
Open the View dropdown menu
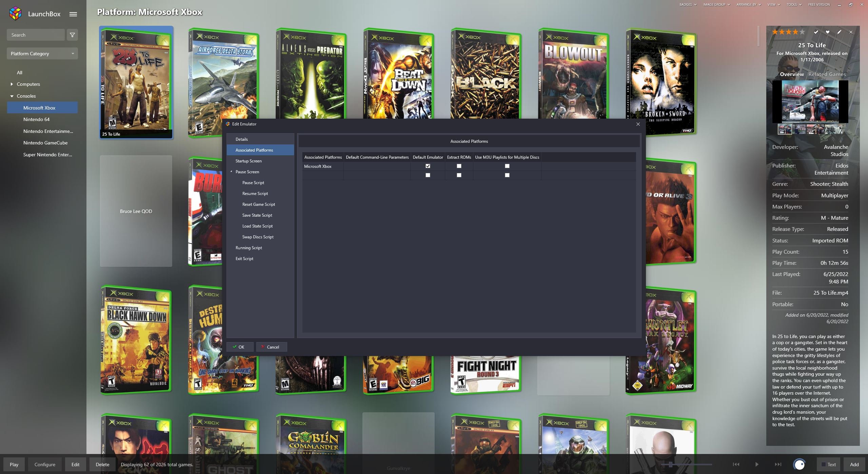coord(774,4)
